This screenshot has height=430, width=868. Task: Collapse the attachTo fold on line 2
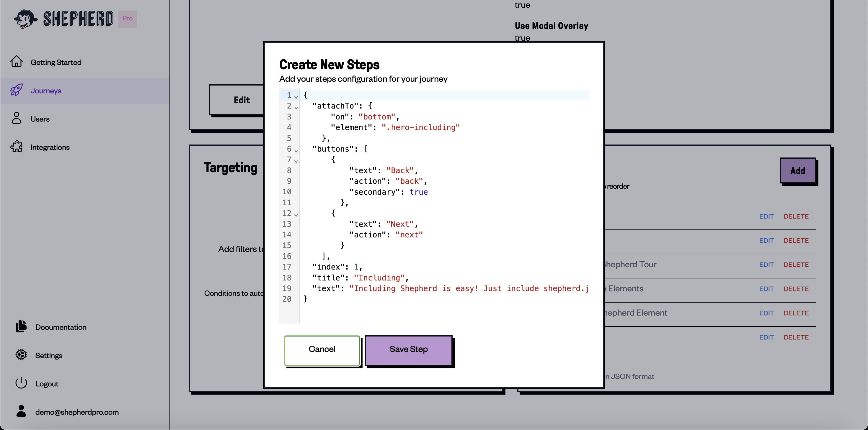[296, 107]
